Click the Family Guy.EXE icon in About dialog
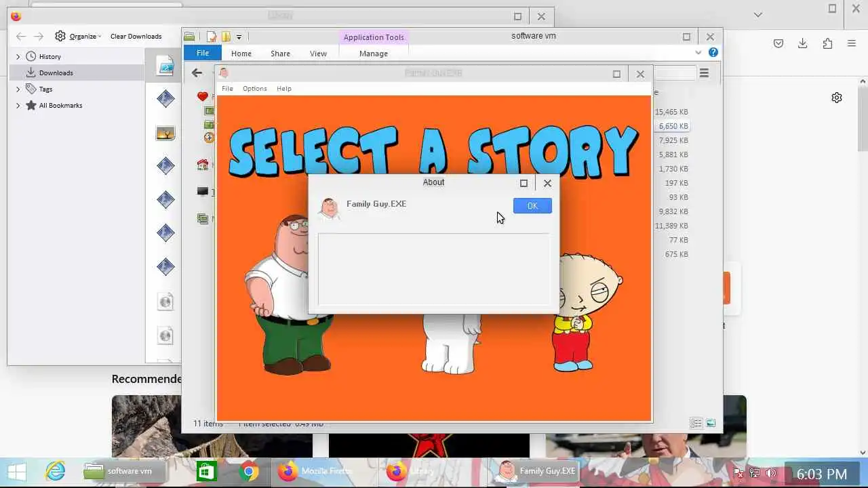This screenshot has height=488, width=868. [x=330, y=209]
